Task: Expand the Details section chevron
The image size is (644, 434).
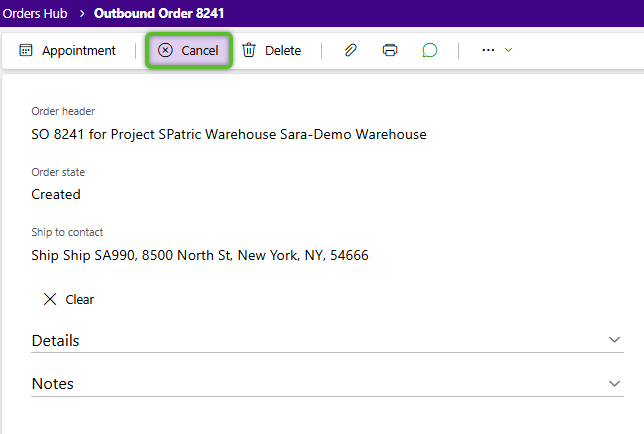Action: tap(614, 340)
